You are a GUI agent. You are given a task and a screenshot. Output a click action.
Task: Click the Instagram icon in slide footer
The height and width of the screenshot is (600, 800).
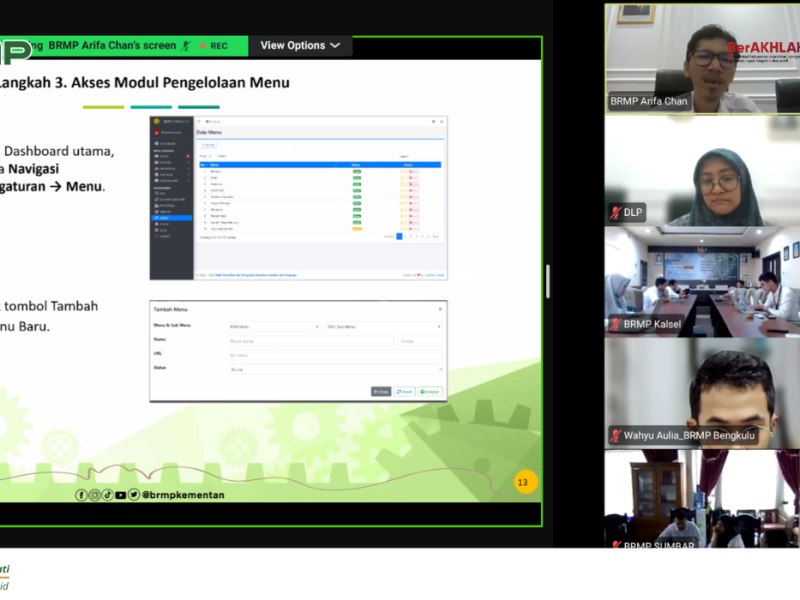click(95, 495)
